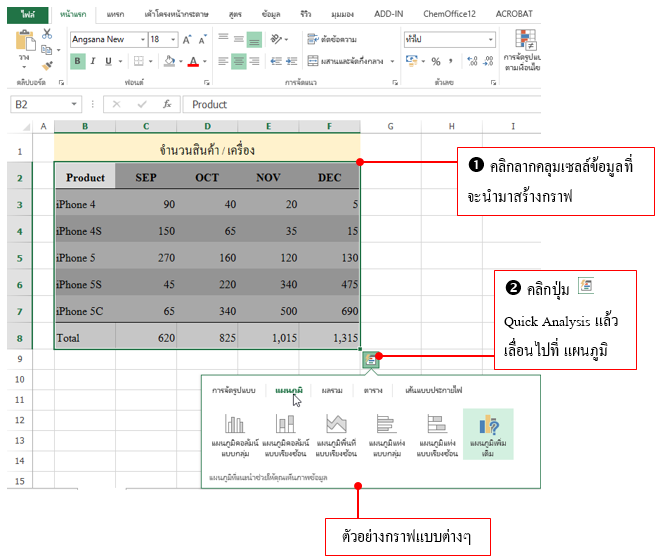Click the red font color button
This screenshot has height=558, width=658.
(194, 61)
